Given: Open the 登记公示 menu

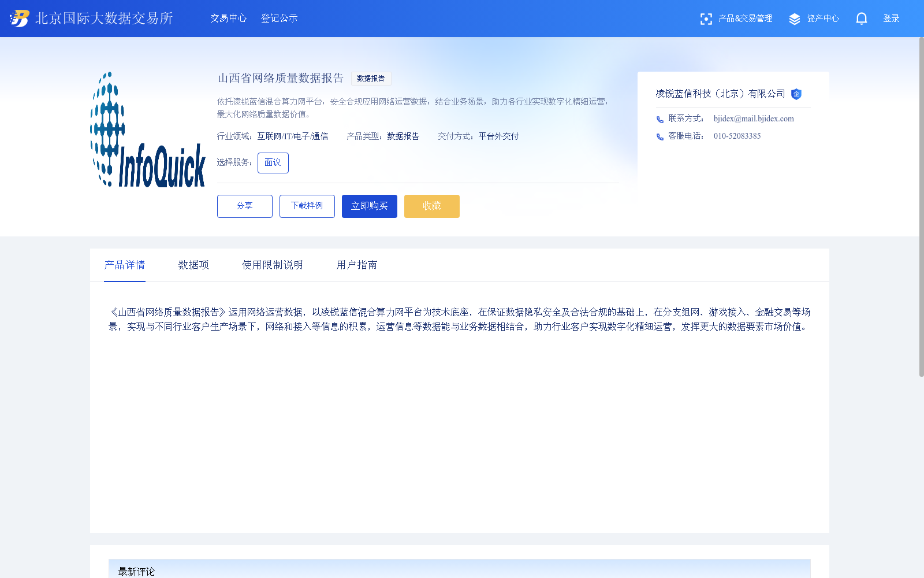Looking at the screenshot, I should [280, 18].
